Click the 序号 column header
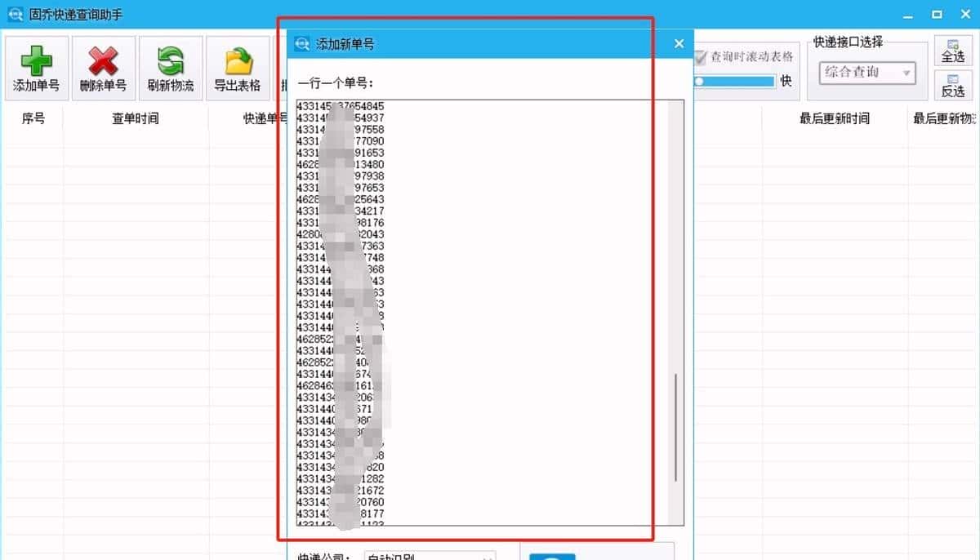This screenshot has width=980, height=560. tap(34, 118)
